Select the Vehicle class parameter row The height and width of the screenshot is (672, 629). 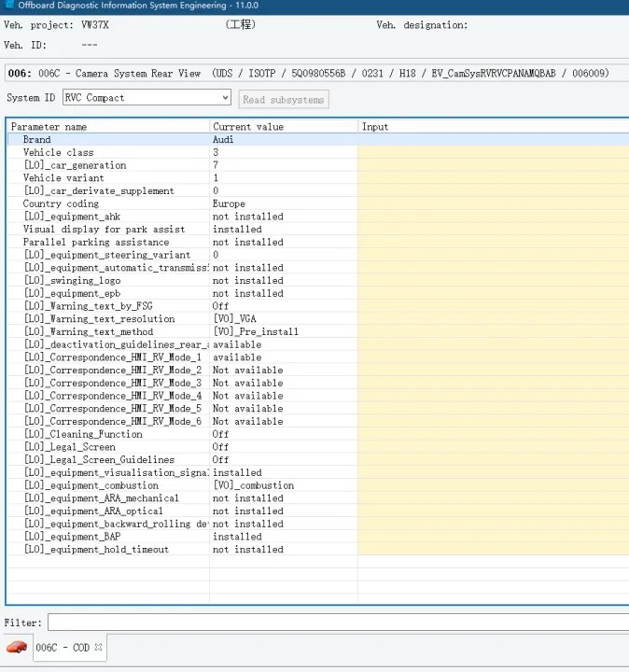coord(318,152)
